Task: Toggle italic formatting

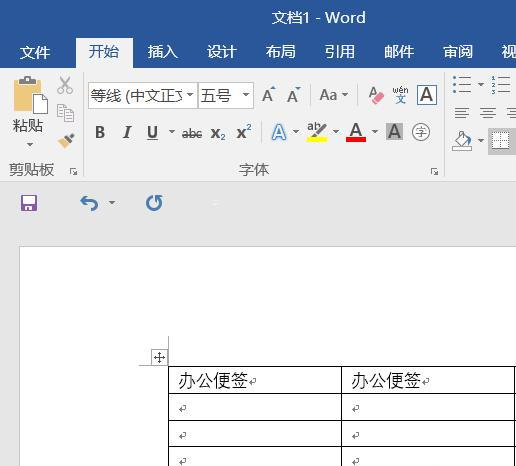Action: tap(127, 132)
